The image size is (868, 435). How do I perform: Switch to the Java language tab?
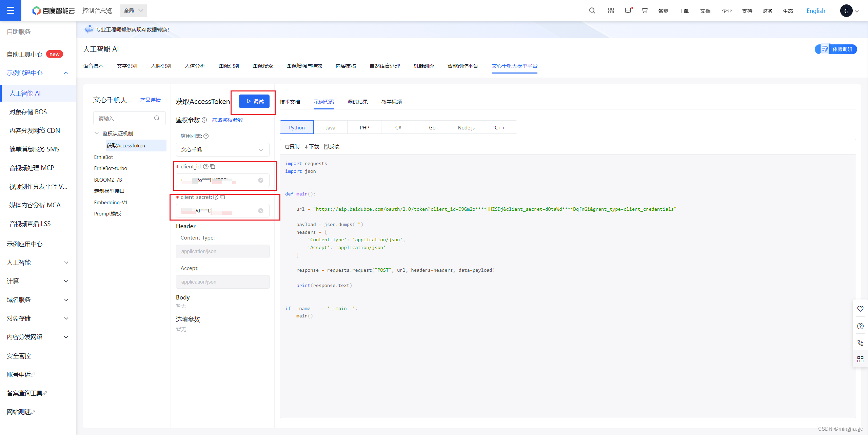tap(331, 127)
